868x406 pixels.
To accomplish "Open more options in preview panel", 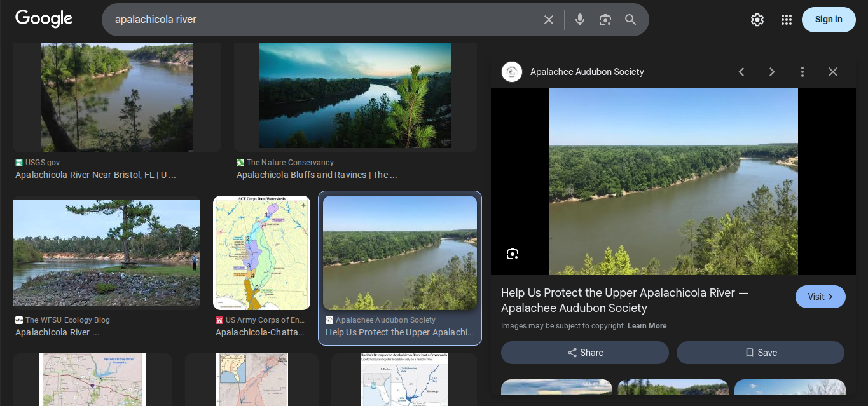I will pos(803,72).
